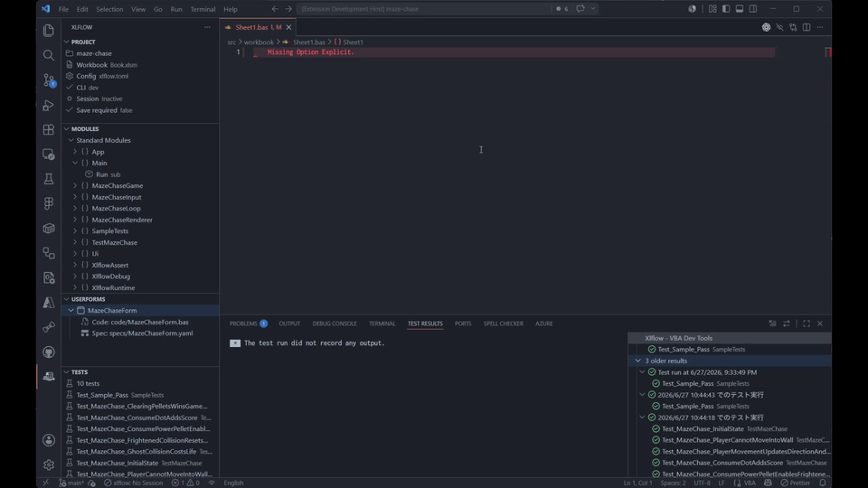Split the editor right
Image resolution: width=868 pixels, height=488 pixels.
click(x=807, y=27)
